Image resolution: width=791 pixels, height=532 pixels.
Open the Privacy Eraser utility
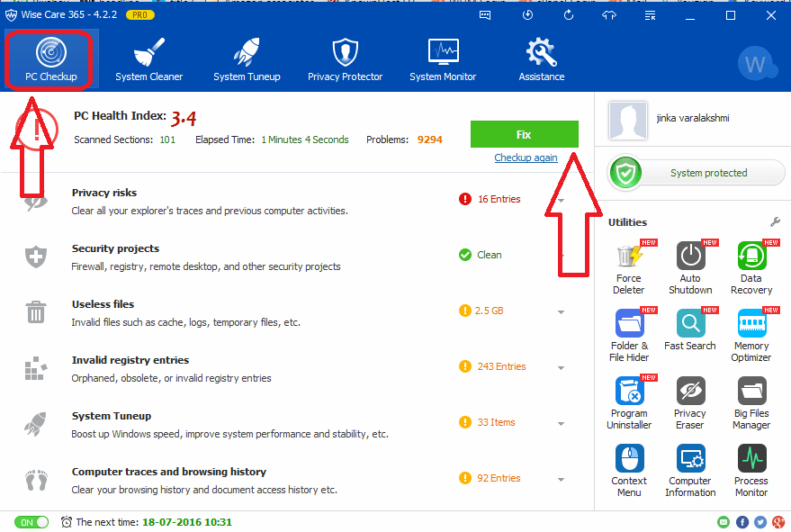coord(690,403)
